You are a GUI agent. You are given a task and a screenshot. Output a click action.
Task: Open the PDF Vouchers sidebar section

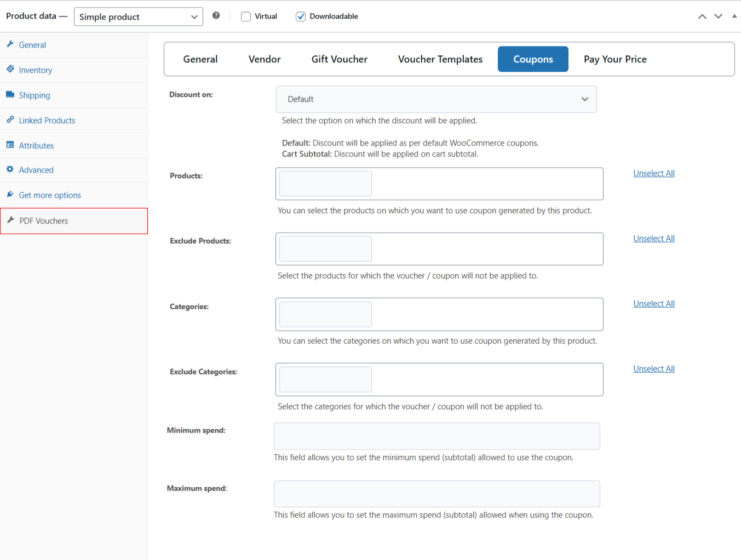[x=44, y=221]
